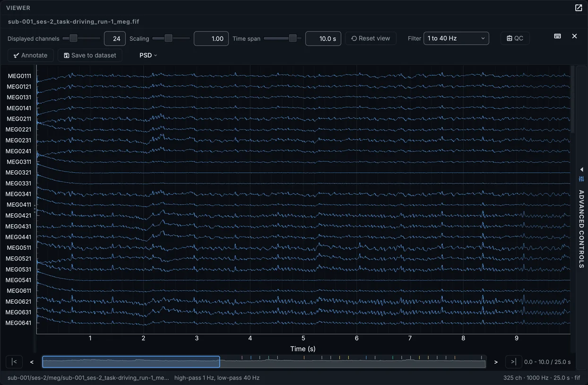This screenshot has height=385, width=588.
Task: Click the QC button
Action: (x=515, y=38)
